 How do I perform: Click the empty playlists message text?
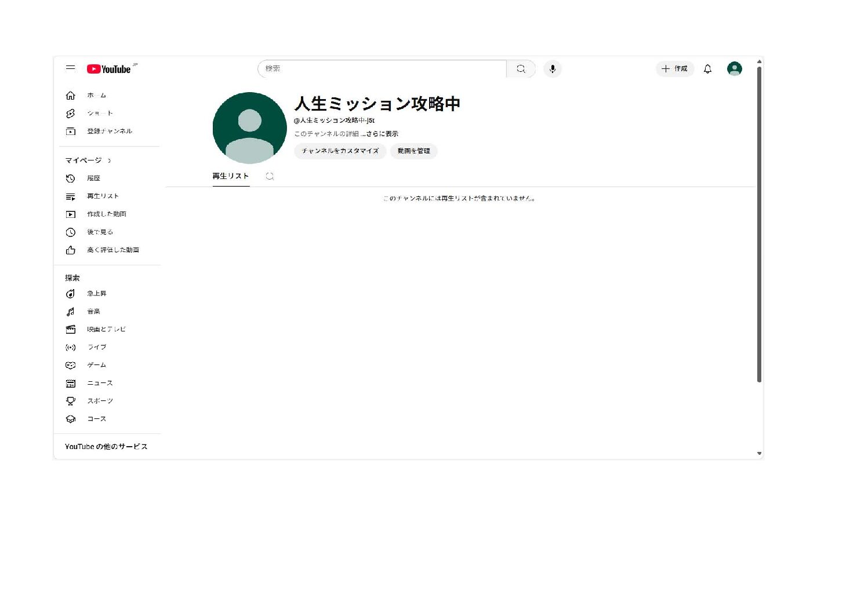point(459,199)
